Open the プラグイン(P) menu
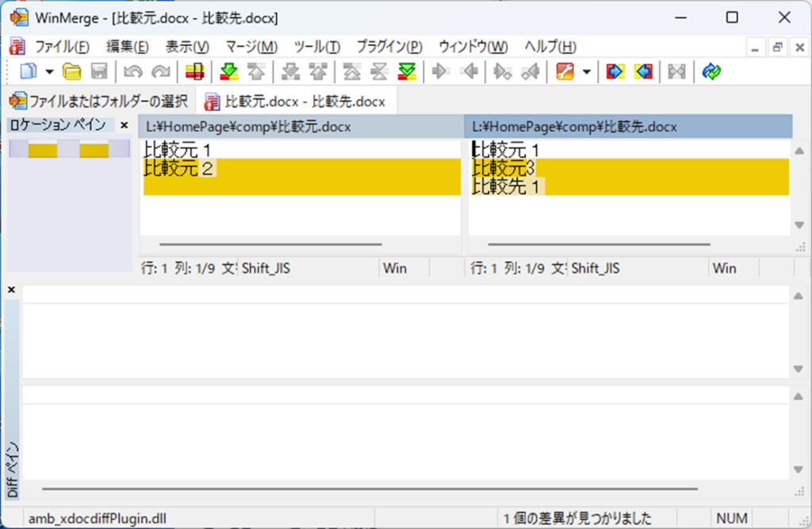Viewport: 812px width, 529px height. tap(389, 46)
